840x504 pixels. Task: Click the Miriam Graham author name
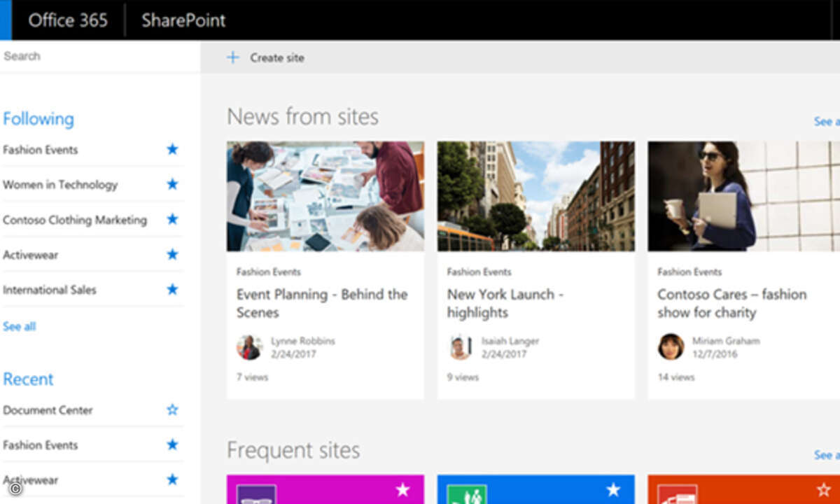[x=726, y=341]
